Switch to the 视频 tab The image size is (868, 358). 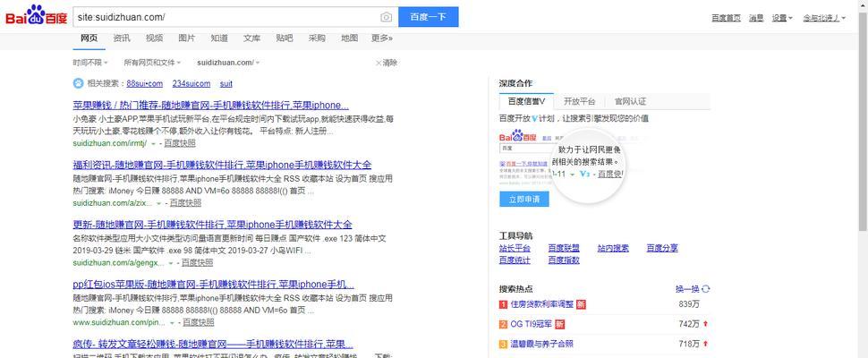pyautogui.click(x=155, y=38)
